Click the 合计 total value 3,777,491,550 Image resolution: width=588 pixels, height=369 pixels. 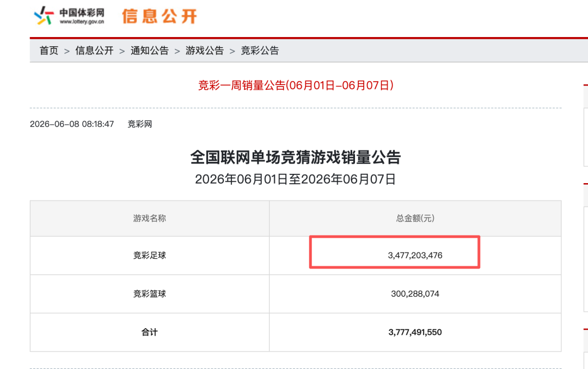coord(415,332)
